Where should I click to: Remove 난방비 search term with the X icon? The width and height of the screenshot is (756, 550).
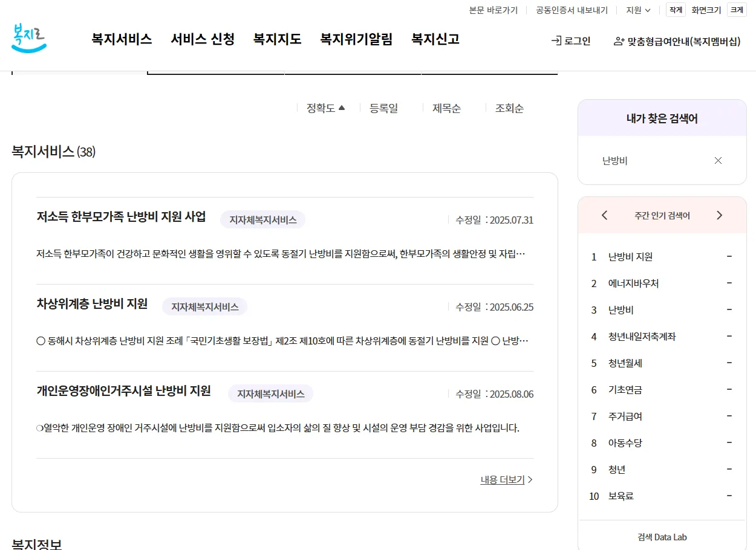tap(718, 161)
